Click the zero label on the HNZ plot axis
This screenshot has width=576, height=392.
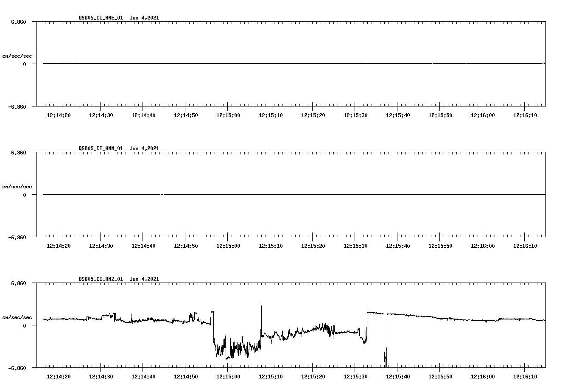(x=25, y=325)
